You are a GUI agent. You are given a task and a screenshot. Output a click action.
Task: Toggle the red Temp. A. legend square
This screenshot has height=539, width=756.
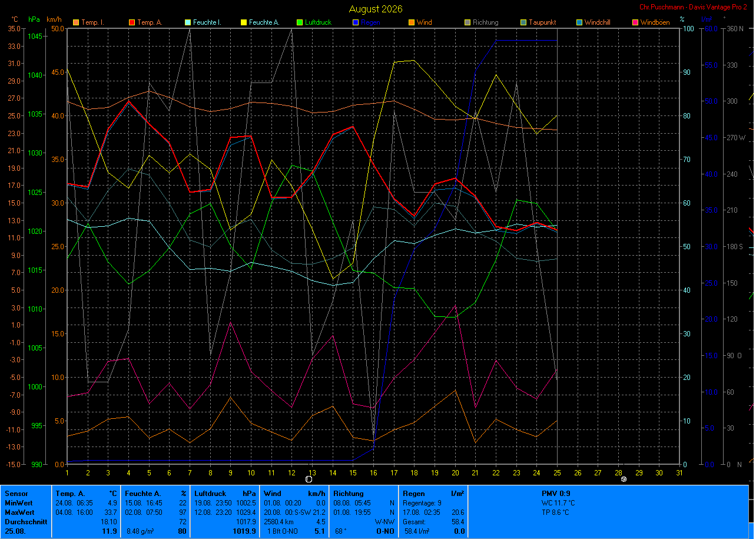point(131,23)
